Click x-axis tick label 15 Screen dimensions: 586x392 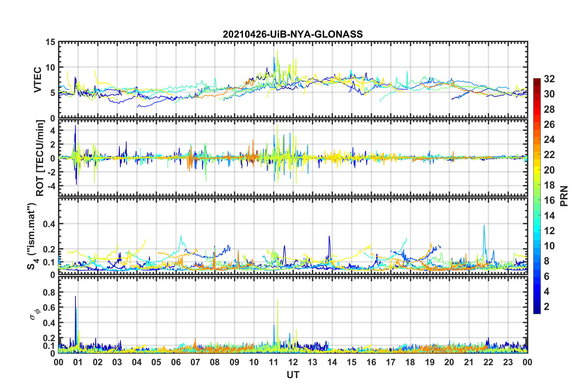352,362
